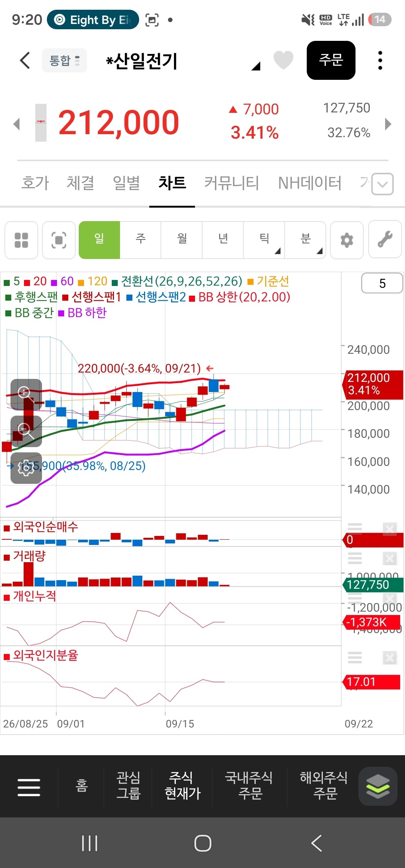Image resolution: width=405 pixels, height=868 pixels.
Task: Open the hamburger menu in the bottom bar
Action: (x=29, y=787)
